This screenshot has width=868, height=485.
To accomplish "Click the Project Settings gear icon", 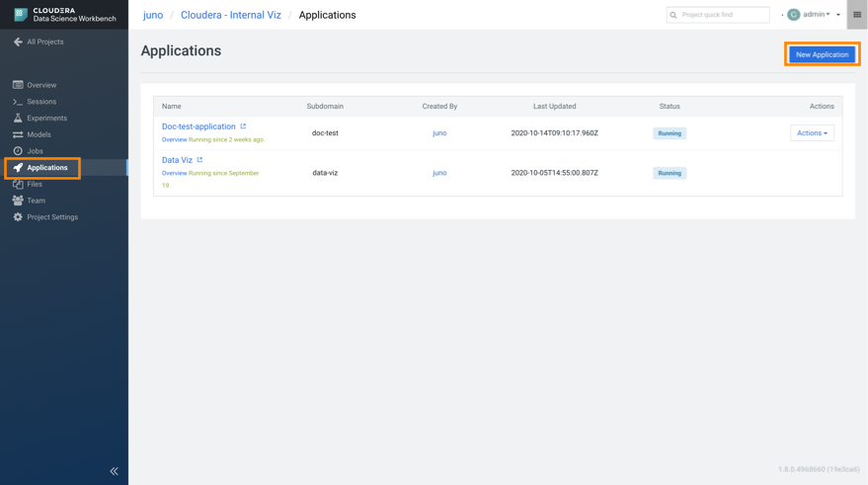I will point(18,217).
